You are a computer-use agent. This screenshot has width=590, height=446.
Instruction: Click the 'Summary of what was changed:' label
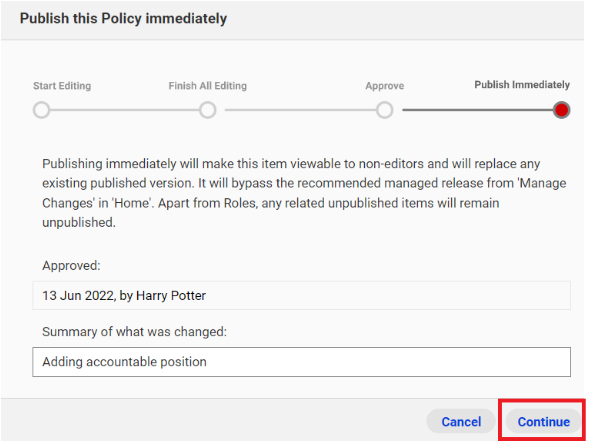[134, 332]
